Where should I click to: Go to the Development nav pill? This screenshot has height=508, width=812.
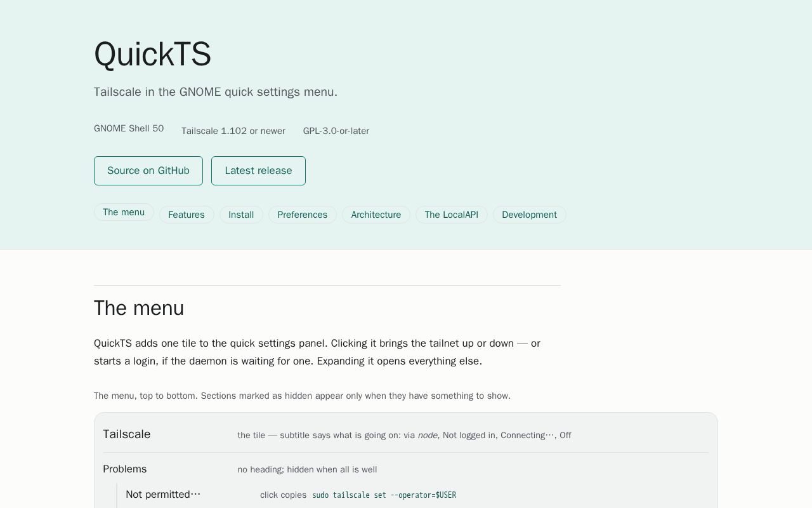tap(530, 215)
